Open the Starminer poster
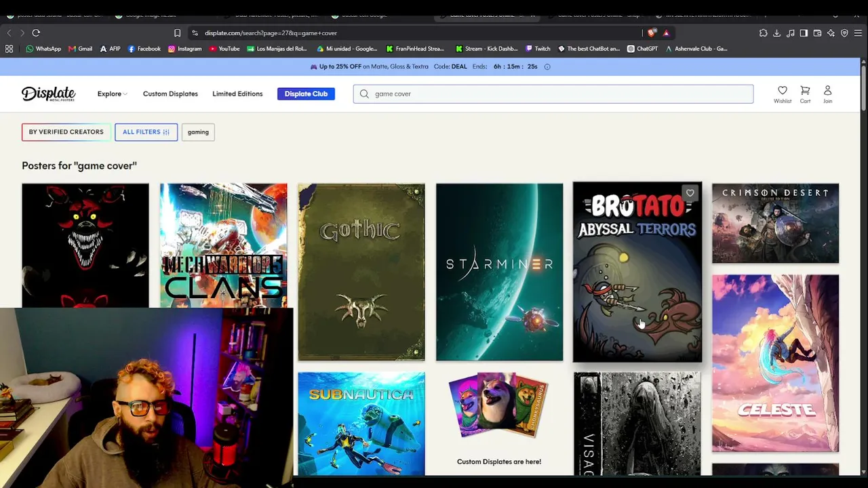868x488 pixels. [499, 272]
